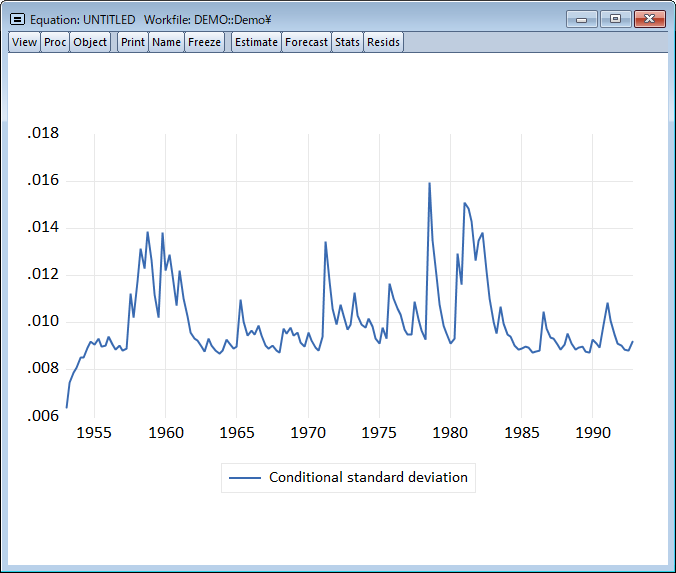Click the 1980 x-axis label
The height and width of the screenshot is (573, 676).
(x=450, y=432)
